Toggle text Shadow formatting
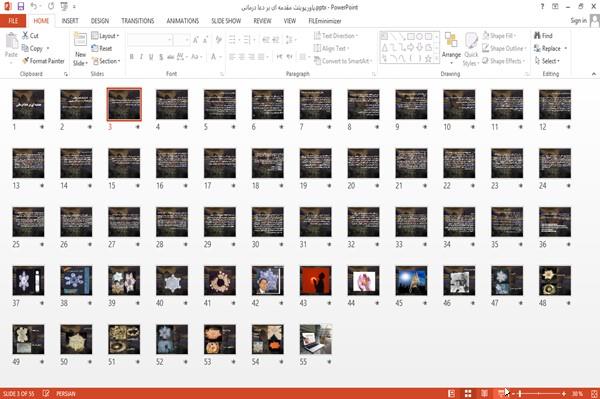Image resolution: width=600 pixels, height=399 pixels. (161, 57)
